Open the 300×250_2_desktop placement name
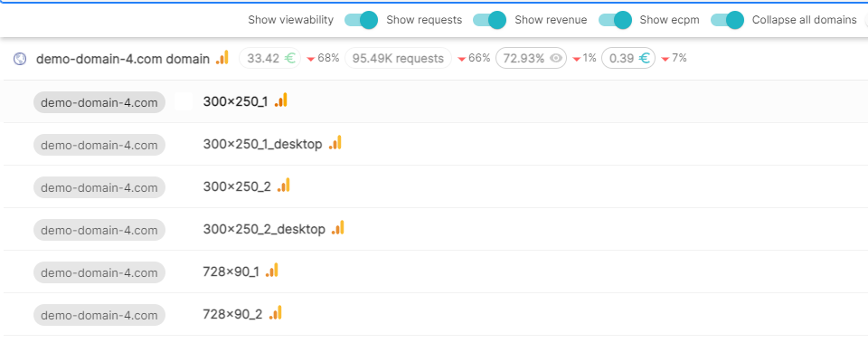 (264, 229)
